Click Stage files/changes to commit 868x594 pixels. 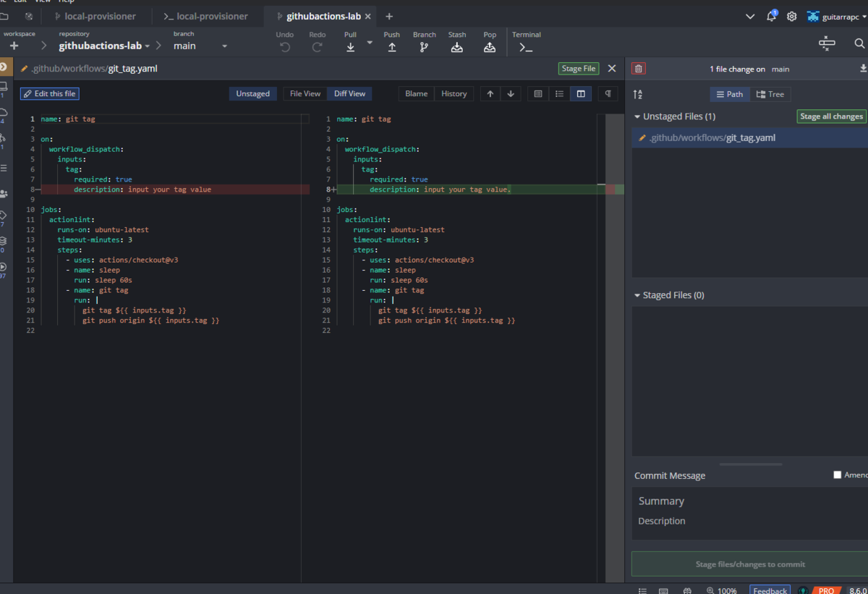(749, 564)
